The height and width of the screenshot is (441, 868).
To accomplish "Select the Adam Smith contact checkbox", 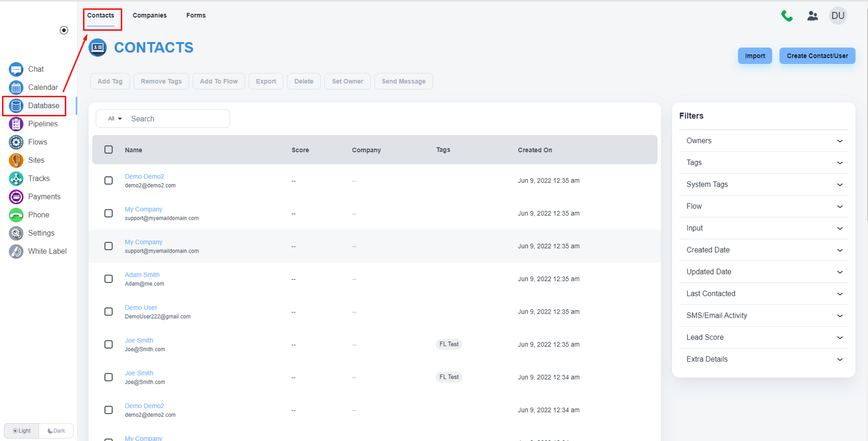I will pos(108,279).
